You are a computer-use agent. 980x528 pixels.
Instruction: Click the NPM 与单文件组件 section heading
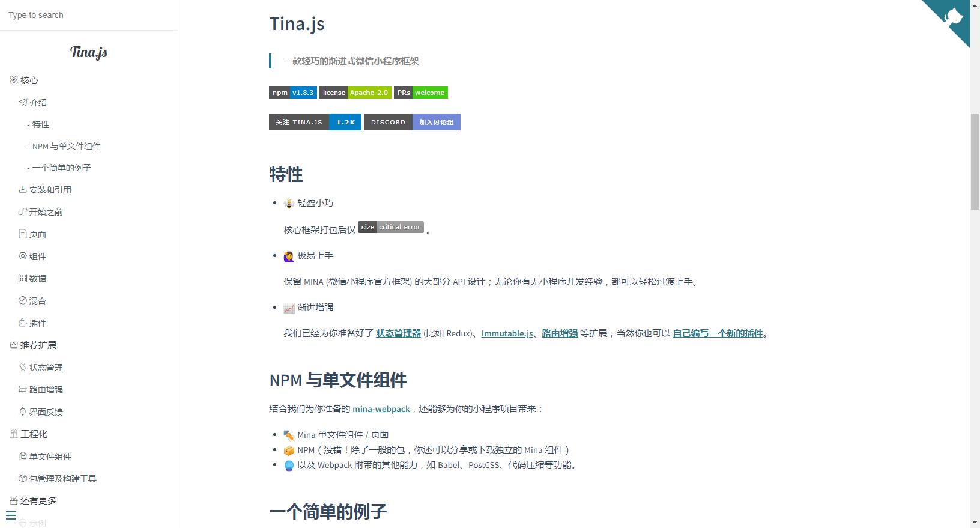(x=338, y=380)
